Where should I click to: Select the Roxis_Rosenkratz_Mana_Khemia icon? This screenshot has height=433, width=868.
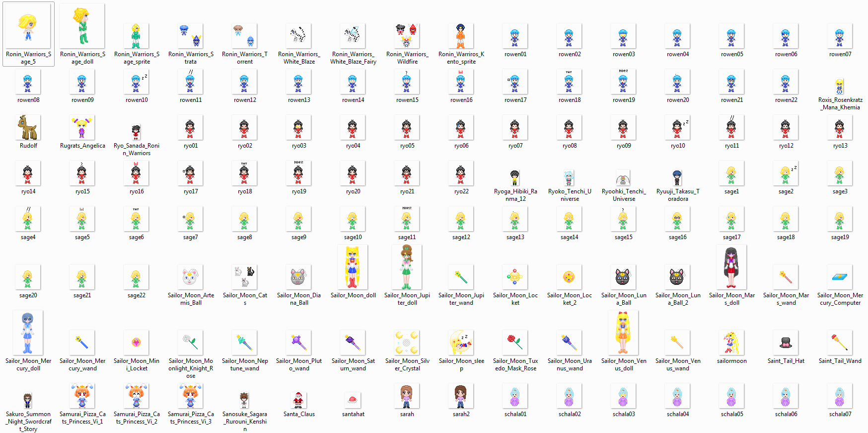coord(840,86)
